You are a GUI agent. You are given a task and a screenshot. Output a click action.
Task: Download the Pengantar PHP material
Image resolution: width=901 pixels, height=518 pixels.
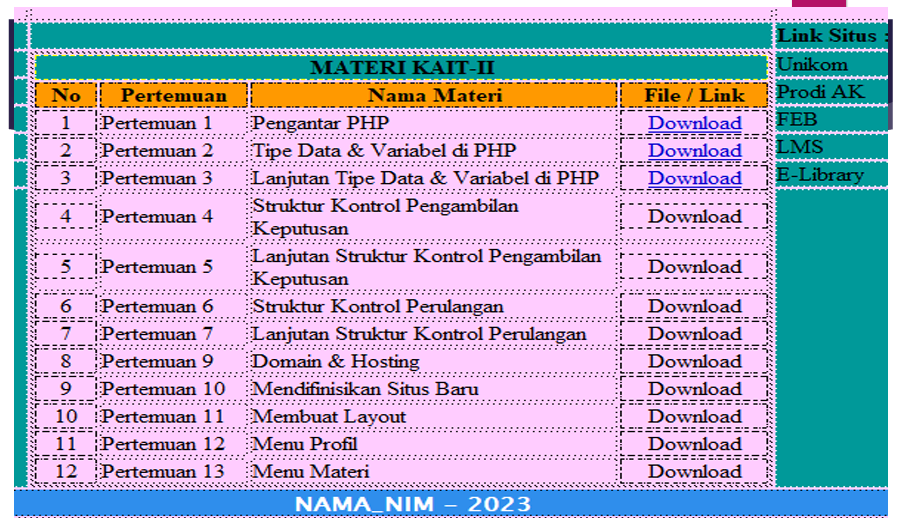[x=694, y=123]
